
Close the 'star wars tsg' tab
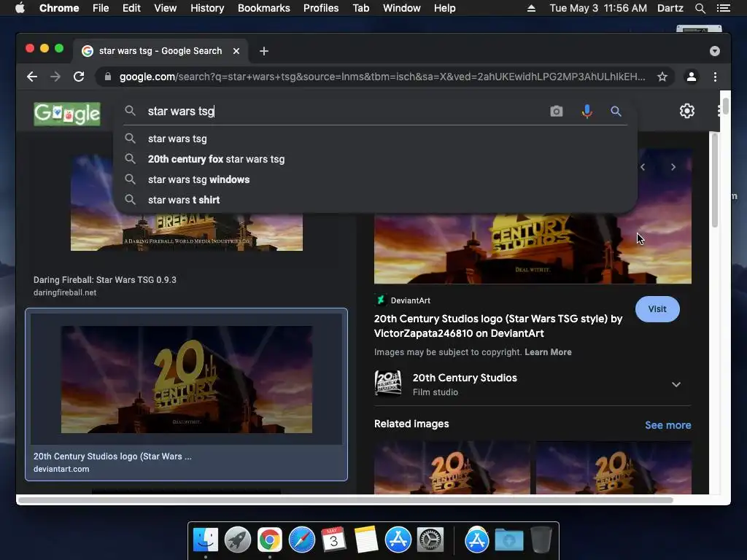(x=236, y=51)
